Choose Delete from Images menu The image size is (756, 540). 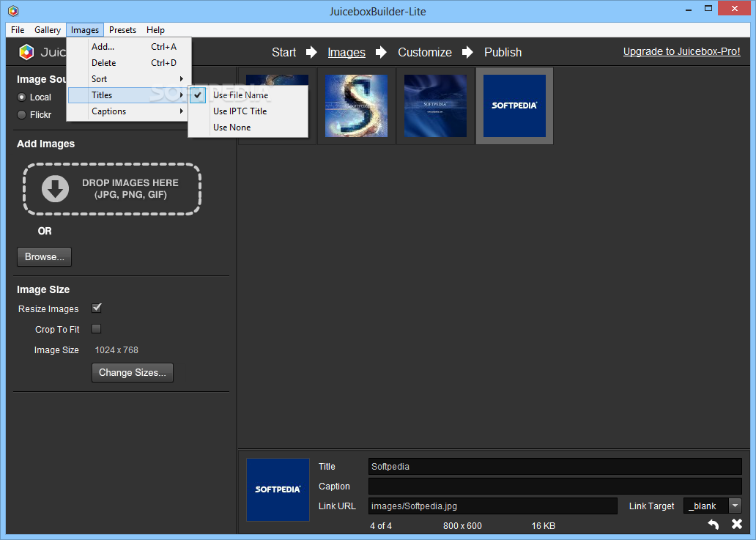point(129,63)
